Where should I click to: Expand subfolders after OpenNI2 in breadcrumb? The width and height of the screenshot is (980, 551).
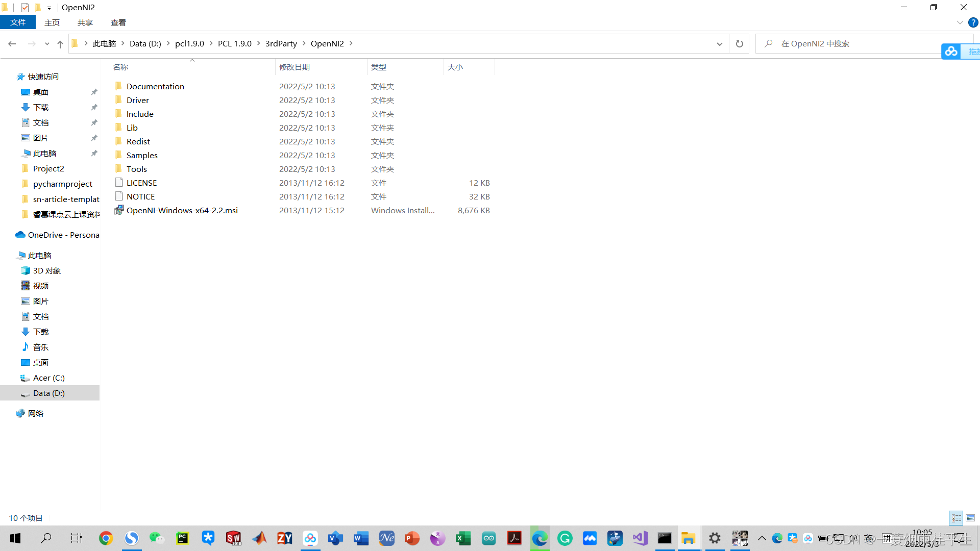[351, 43]
